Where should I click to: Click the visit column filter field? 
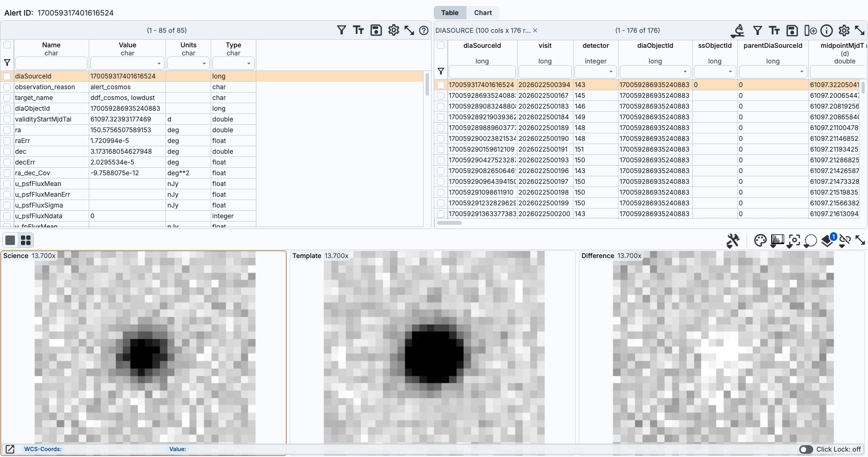click(545, 72)
